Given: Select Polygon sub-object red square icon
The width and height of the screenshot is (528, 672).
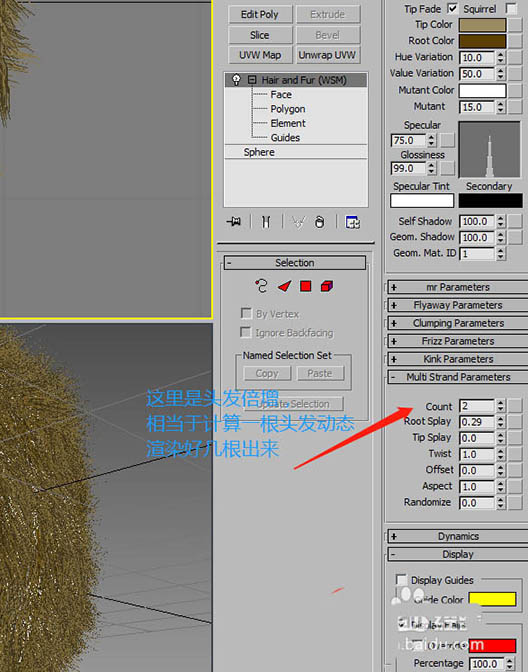Looking at the screenshot, I should 306,286.
